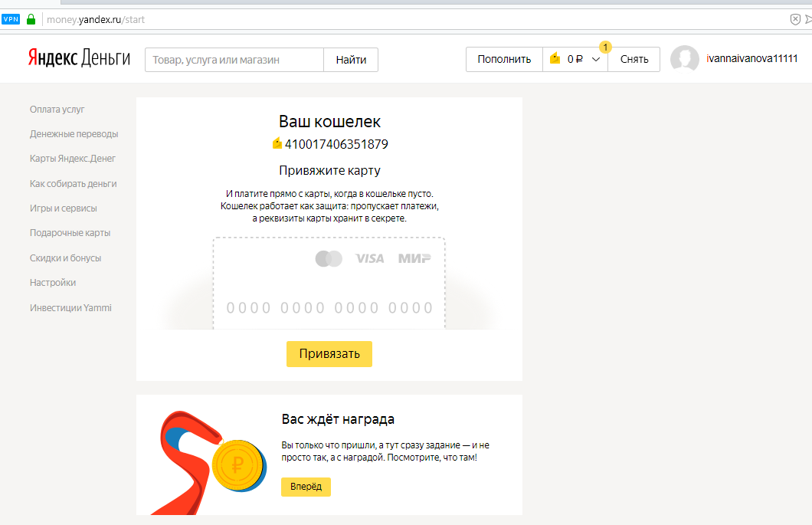Click the Вперёд reward button
Image resolution: width=812 pixels, height=525 pixels.
[x=306, y=487]
